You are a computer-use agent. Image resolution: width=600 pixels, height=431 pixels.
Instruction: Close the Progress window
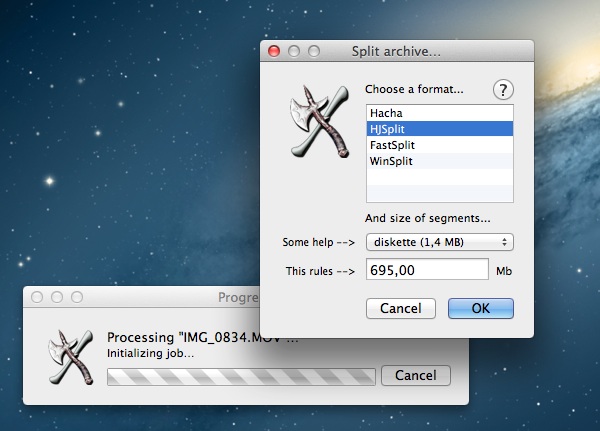38,297
